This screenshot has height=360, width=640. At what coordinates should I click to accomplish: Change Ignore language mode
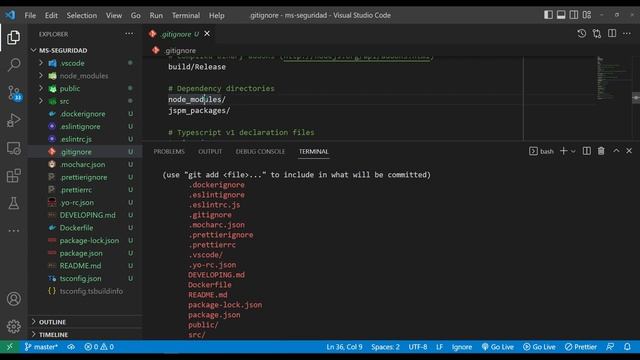click(462, 347)
